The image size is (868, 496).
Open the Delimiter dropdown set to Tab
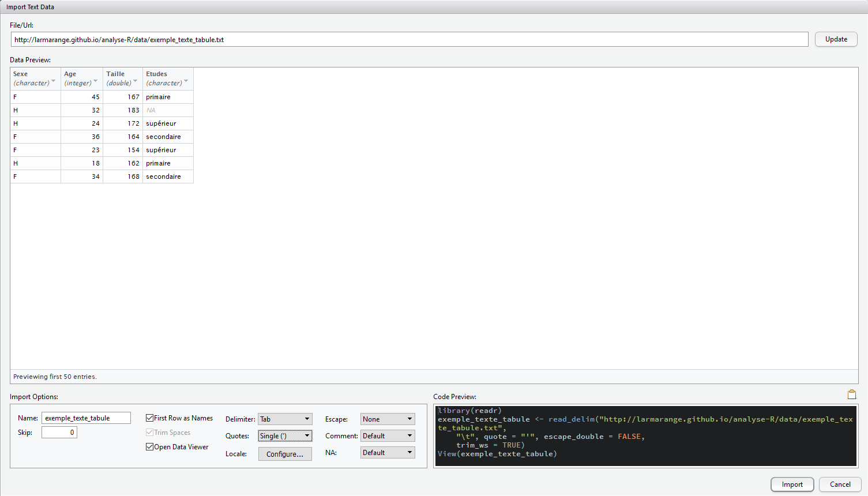pos(285,419)
